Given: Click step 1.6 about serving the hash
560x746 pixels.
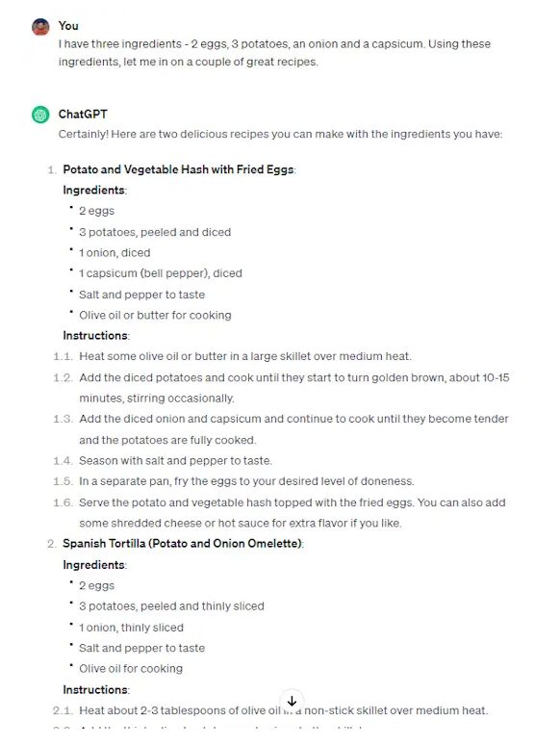Looking at the screenshot, I should pyautogui.click(x=293, y=513).
